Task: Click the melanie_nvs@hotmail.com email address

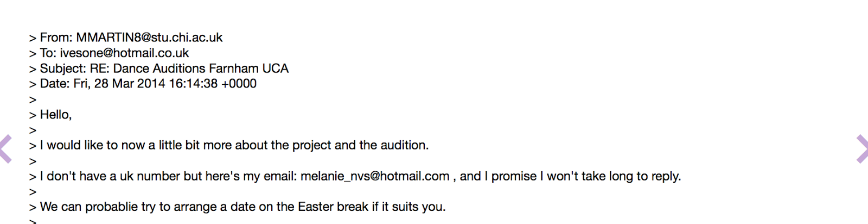Action: point(375,176)
